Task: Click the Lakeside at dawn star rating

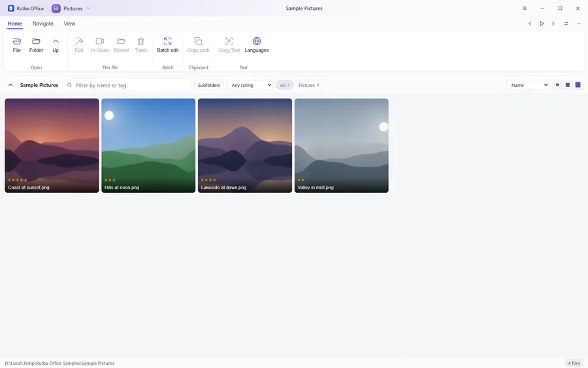Action: [208, 180]
